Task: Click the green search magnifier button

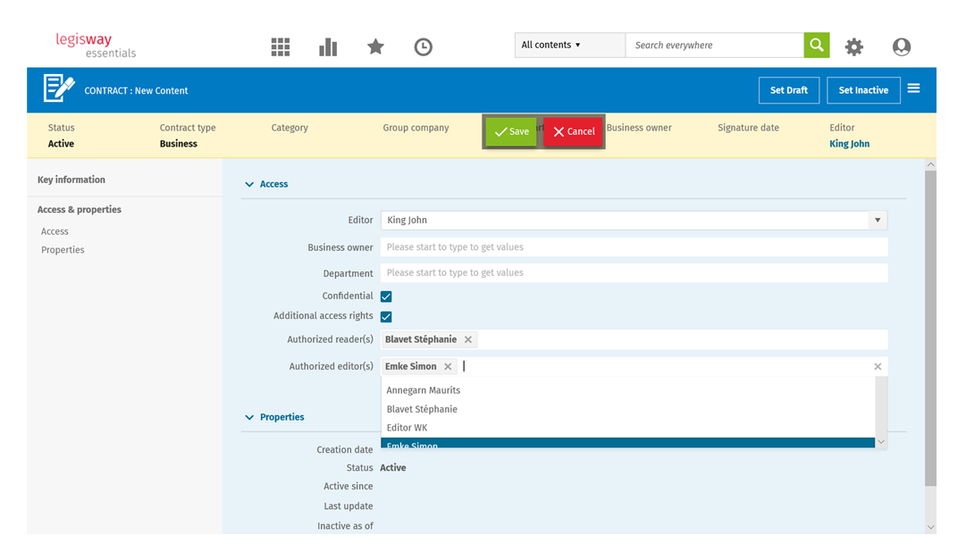Action: 816,45
